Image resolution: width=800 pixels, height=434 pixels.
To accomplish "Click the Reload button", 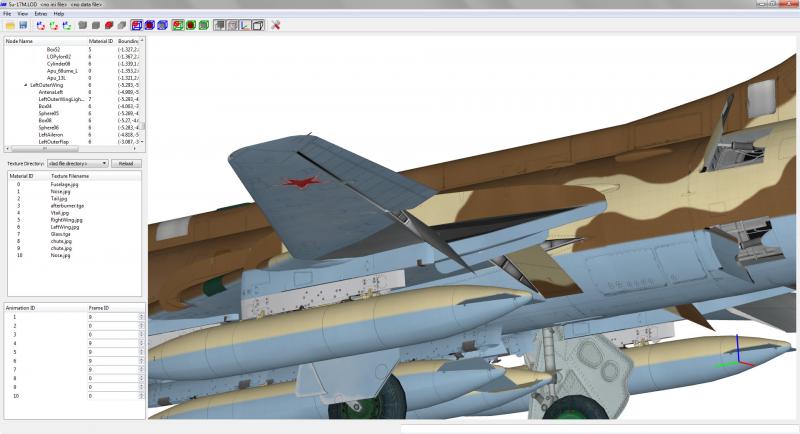I will coord(126,164).
